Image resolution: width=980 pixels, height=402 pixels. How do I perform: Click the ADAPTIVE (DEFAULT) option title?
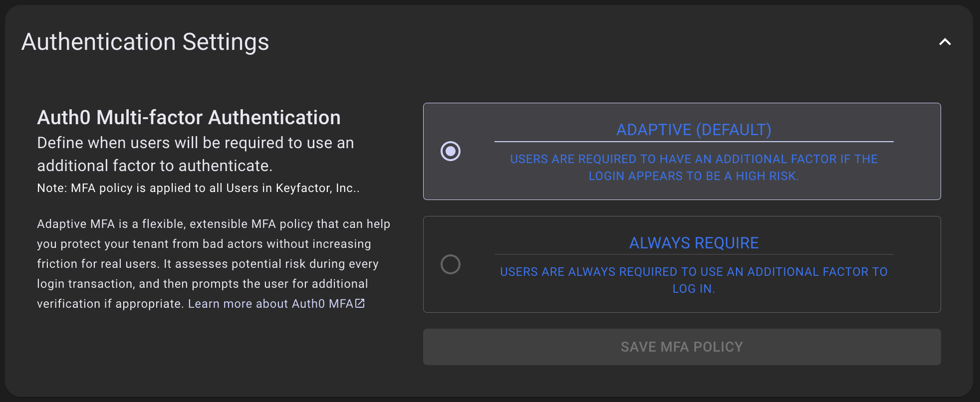point(694,130)
